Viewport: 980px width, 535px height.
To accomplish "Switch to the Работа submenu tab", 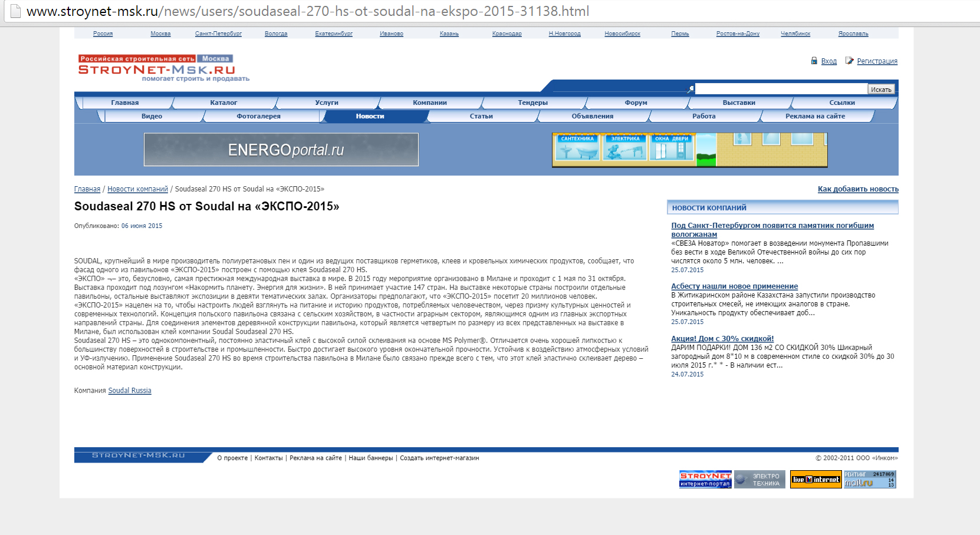I will click(x=704, y=116).
